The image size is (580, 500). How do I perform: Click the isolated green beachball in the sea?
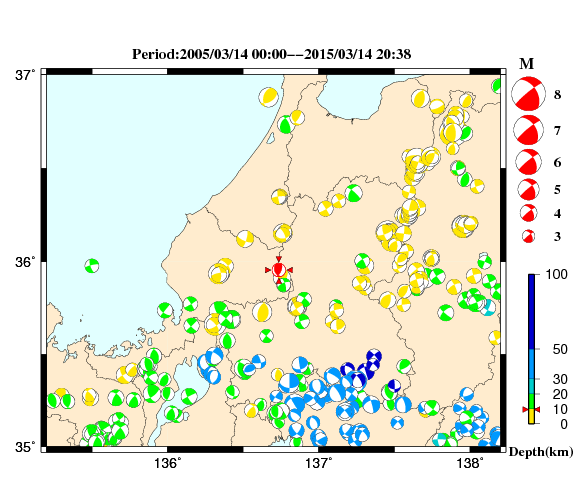(x=92, y=266)
